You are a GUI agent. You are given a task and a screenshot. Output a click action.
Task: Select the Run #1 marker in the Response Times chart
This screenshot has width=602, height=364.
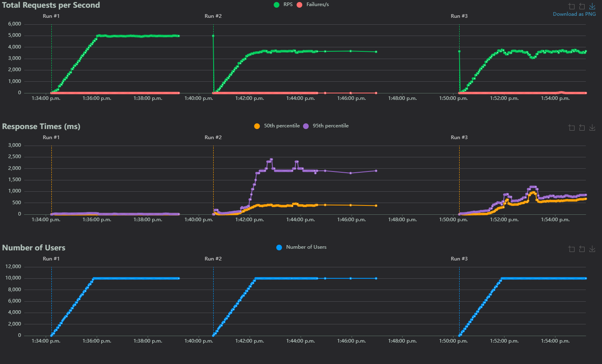pyautogui.click(x=51, y=138)
